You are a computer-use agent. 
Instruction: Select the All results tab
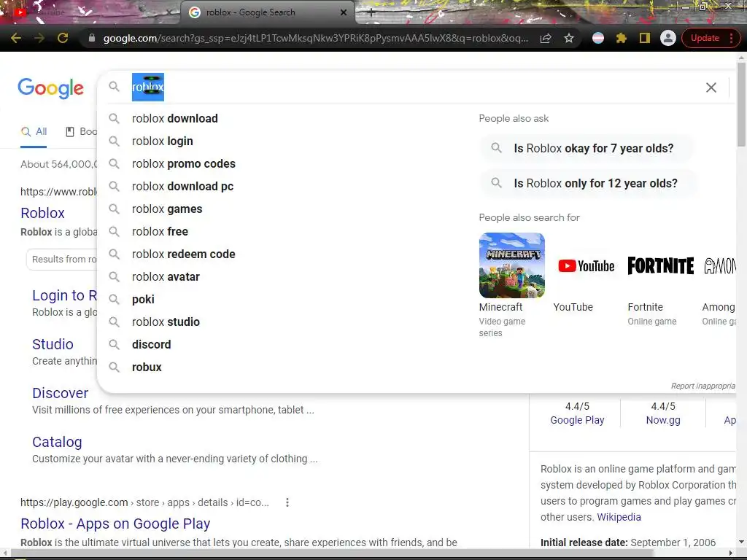[34, 132]
